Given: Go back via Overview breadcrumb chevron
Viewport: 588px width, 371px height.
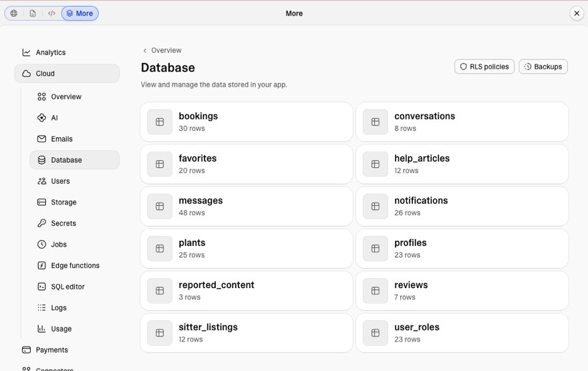Looking at the screenshot, I should (x=145, y=51).
